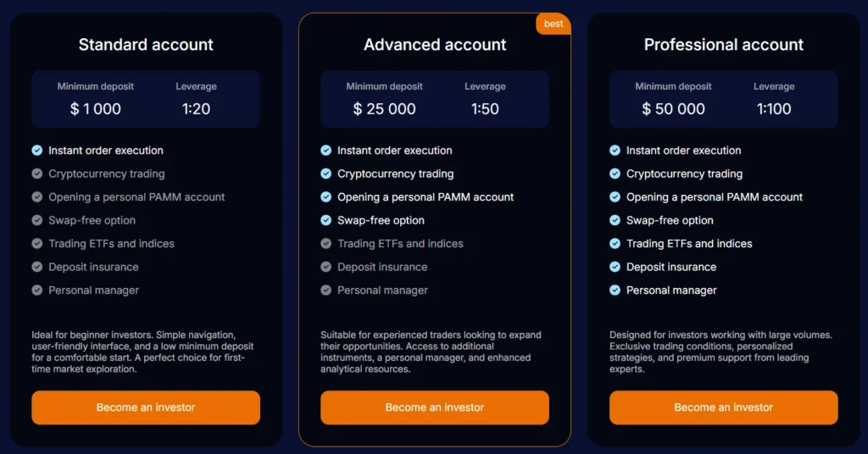Viewport: 868px width, 454px height.
Task: Click Standard account Instant order execution checkmark
Action: click(x=37, y=151)
